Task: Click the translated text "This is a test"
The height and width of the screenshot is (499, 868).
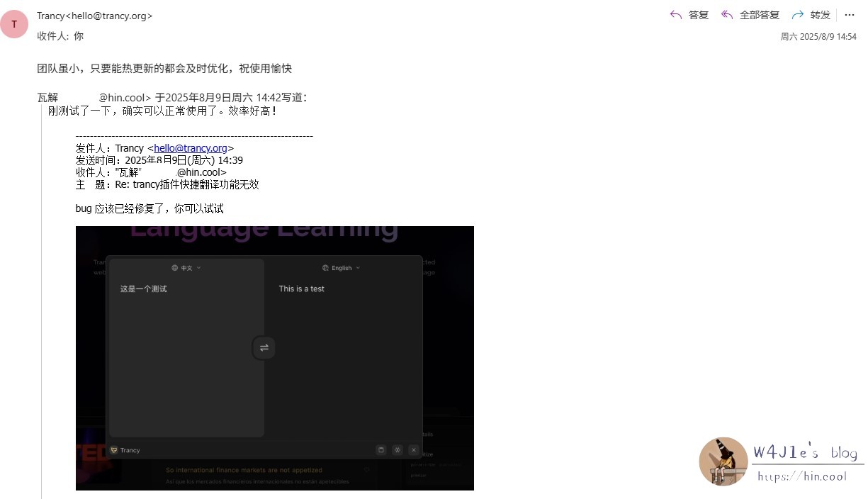Action: (x=301, y=288)
